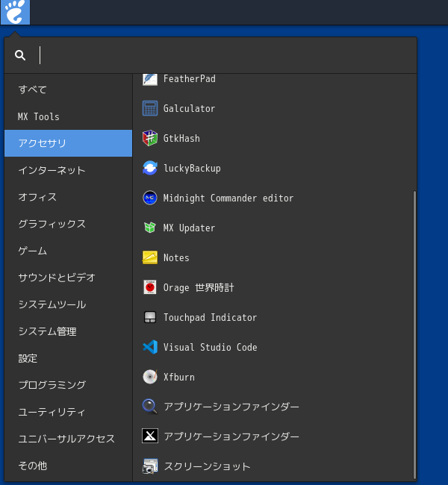
Task: Click the Touchpad Indicator text label
Action: click(210, 317)
